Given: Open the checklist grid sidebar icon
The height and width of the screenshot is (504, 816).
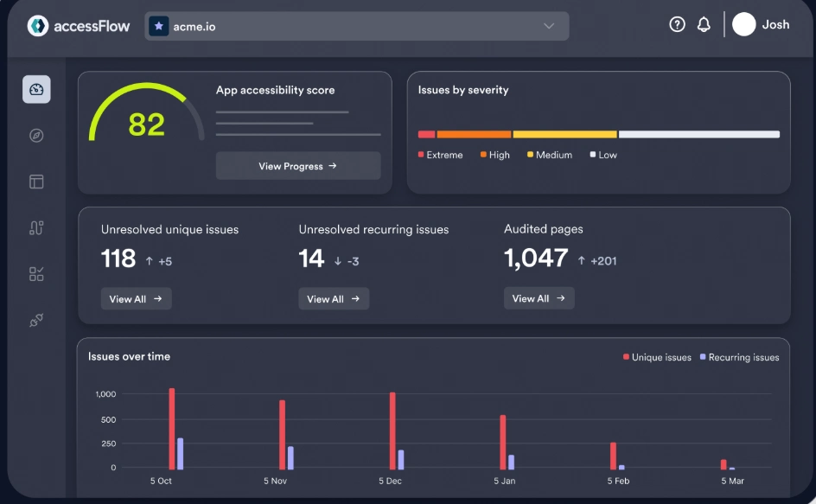Looking at the screenshot, I should click(36, 274).
